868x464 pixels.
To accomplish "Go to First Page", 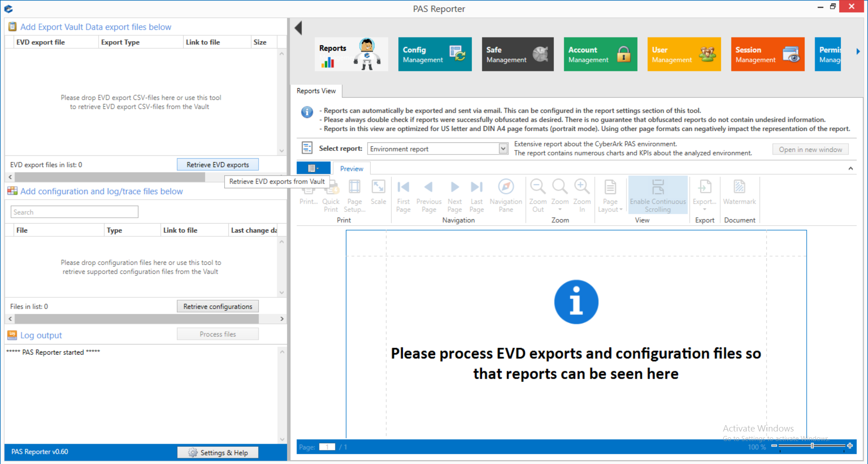I will click(403, 196).
